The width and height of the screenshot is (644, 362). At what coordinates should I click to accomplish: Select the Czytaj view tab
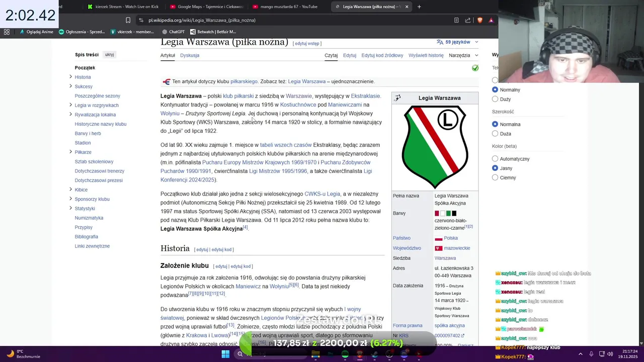click(331, 55)
